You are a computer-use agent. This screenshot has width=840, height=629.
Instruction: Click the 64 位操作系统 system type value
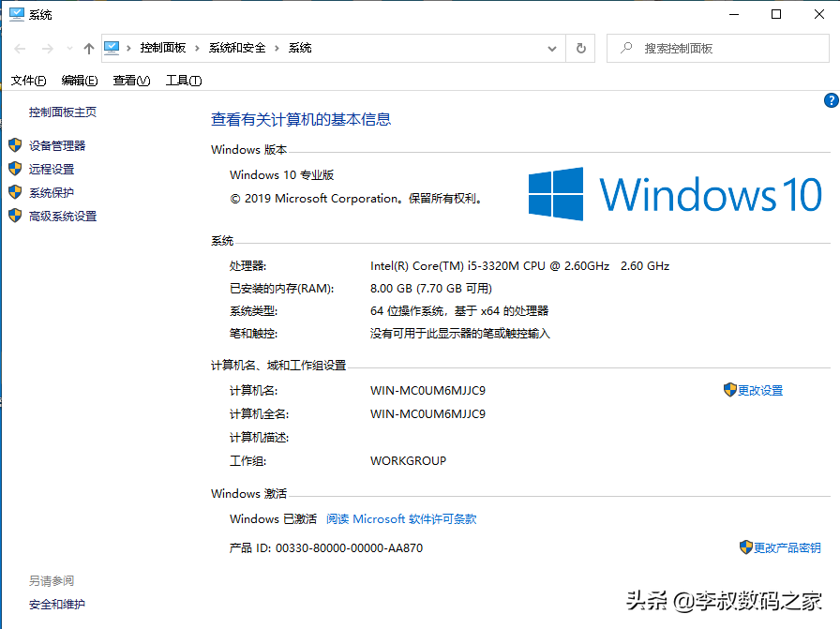coord(459,311)
